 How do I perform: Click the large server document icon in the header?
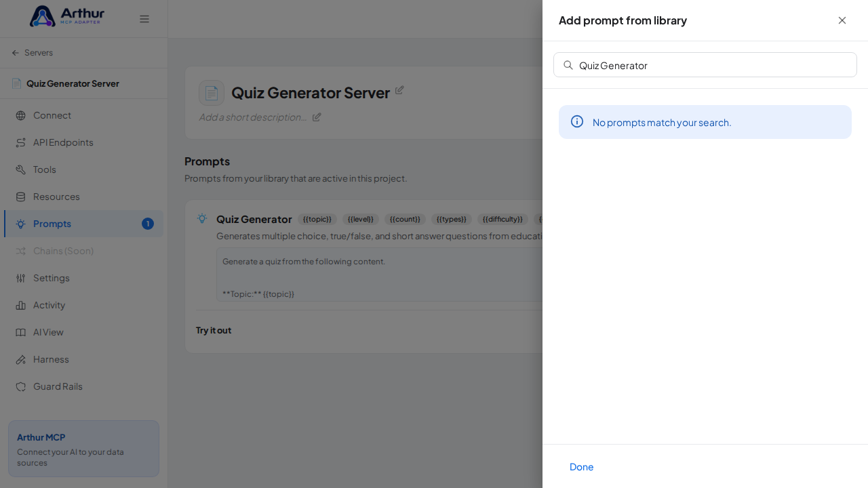point(212,93)
